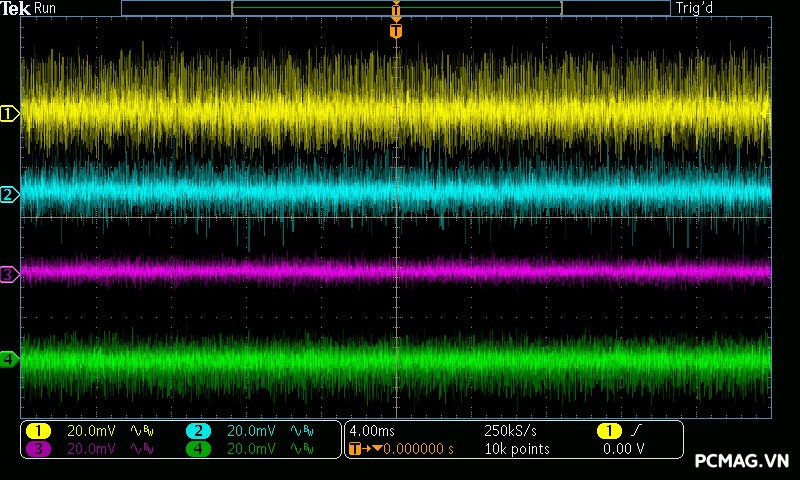
Task: Click the 250kS/s sample rate readout
Action: [510, 431]
